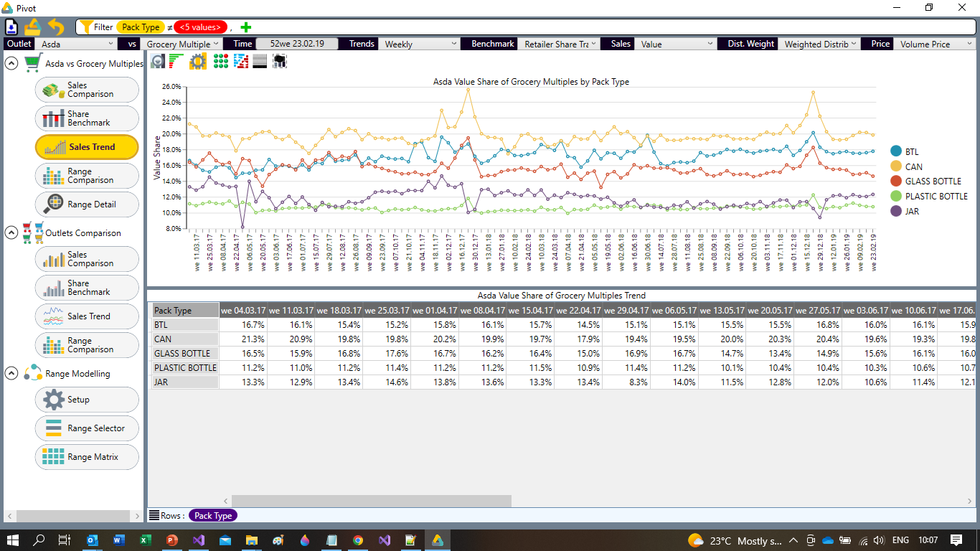980x551 pixels.
Task: Click the sorted bars icon above chart
Action: (x=176, y=62)
